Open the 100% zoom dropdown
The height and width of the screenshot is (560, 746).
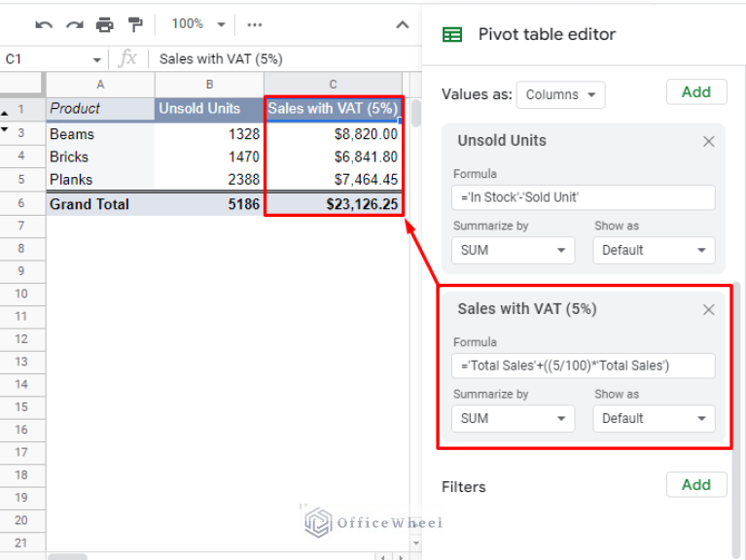click(x=197, y=24)
